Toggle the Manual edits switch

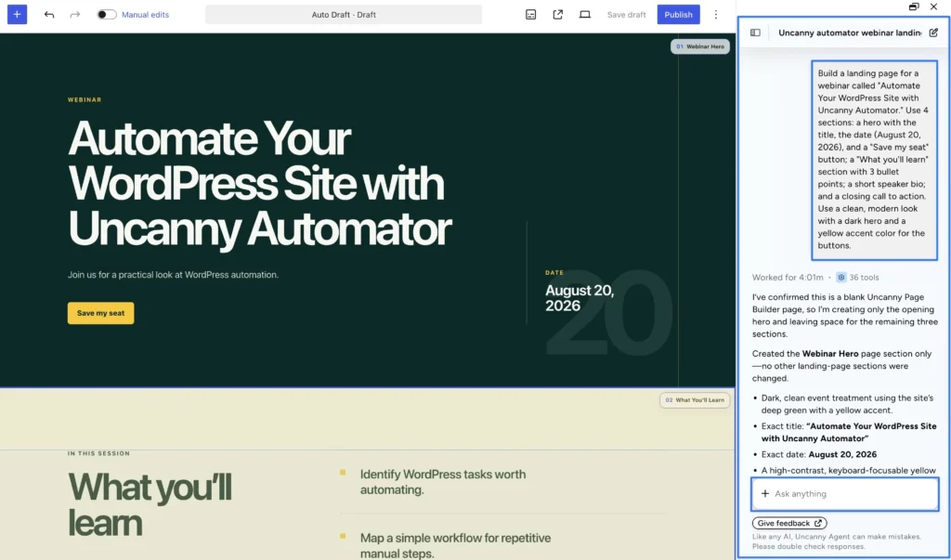point(107,15)
